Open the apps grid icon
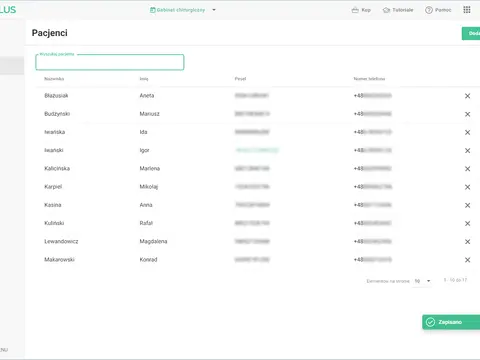Screen dimensions: 480x360 click(x=467, y=10)
